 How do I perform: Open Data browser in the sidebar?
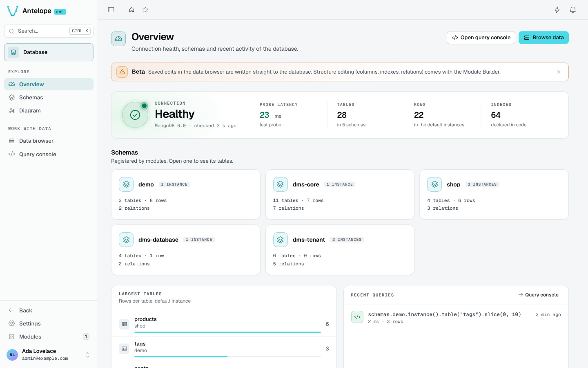click(49, 141)
